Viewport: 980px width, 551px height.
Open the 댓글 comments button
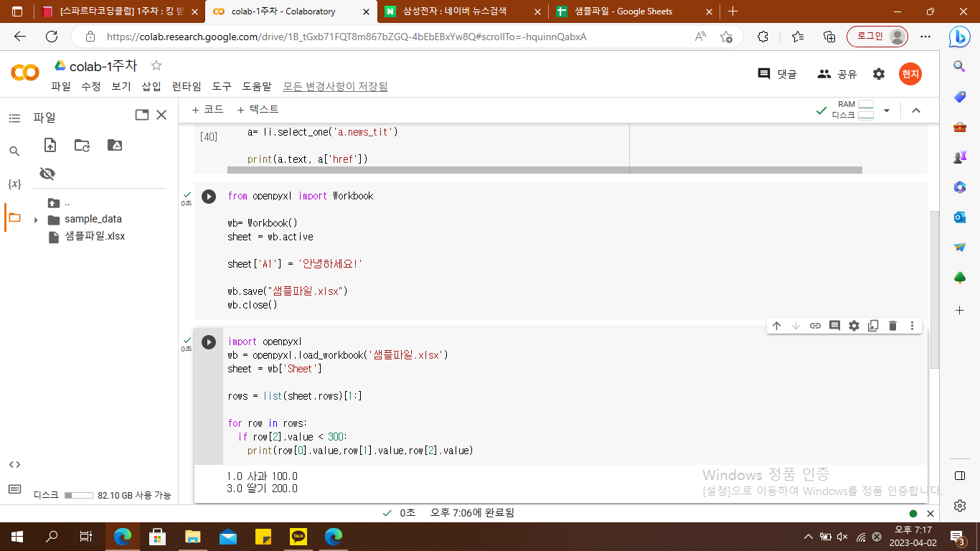tap(778, 74)
